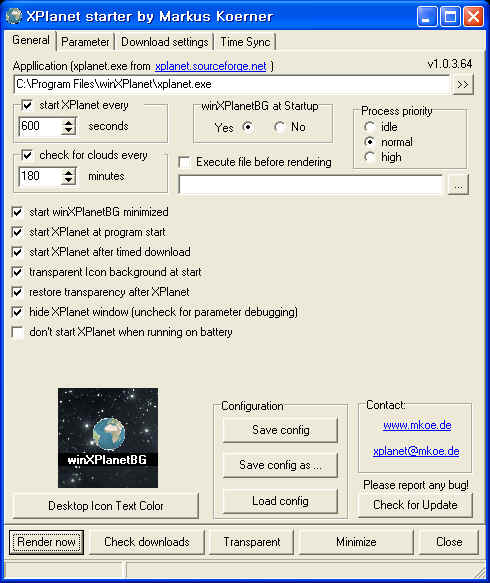Screen dimensions: 490x583
Task: Click Check for Update button
Action: (415, 505)
